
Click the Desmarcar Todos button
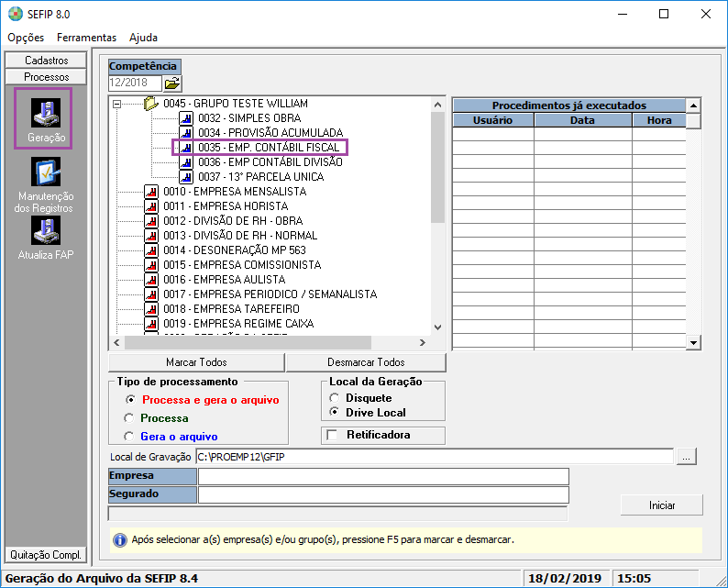366,362
